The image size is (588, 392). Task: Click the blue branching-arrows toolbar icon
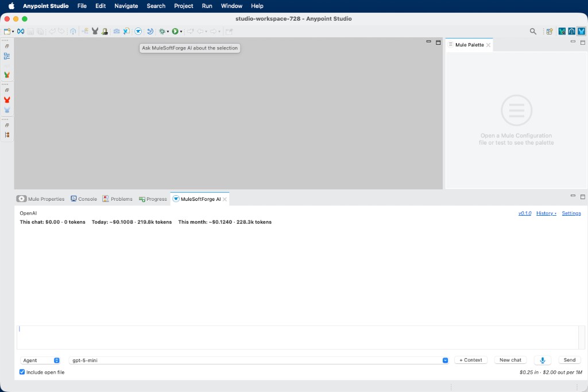(85, 31)
